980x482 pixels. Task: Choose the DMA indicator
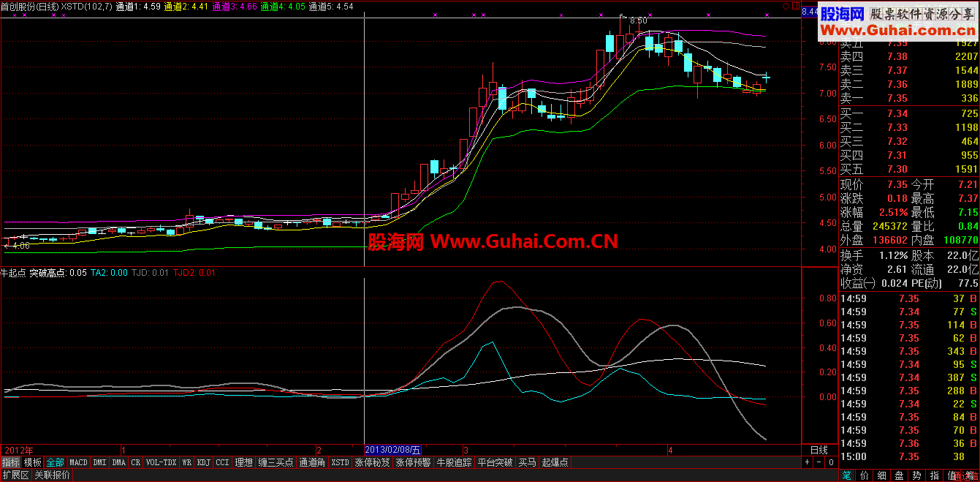click(x=118, y=462)
